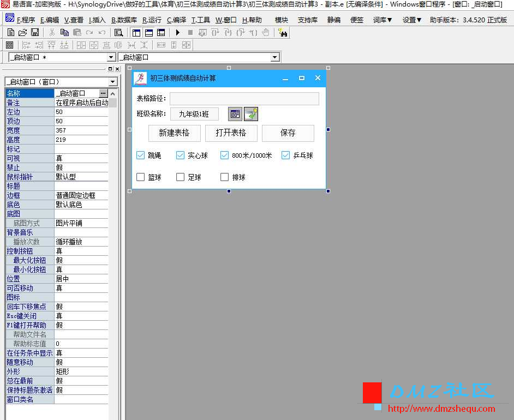The image size is (514, 420).
Task: Open the _启动窗口 dropdown near the toolbar
Action: [x=111, y=57]
